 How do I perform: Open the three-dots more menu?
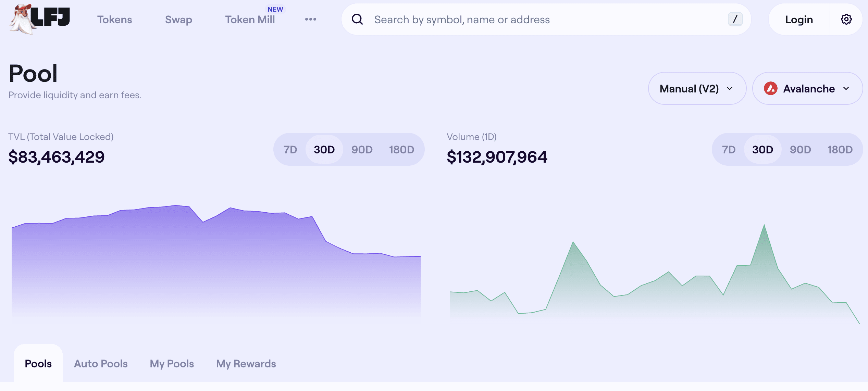[310, 20]
